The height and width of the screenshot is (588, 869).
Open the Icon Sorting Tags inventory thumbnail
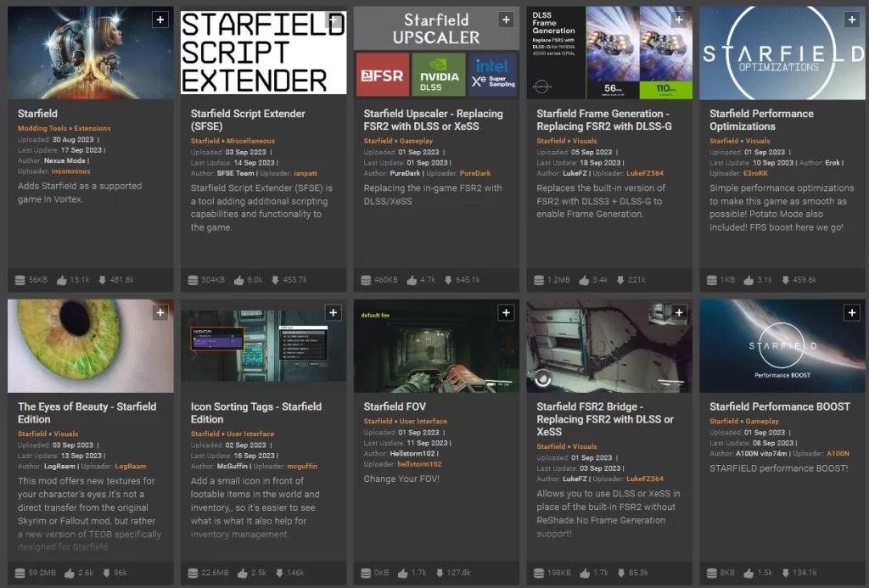click(x=263, y=346)
